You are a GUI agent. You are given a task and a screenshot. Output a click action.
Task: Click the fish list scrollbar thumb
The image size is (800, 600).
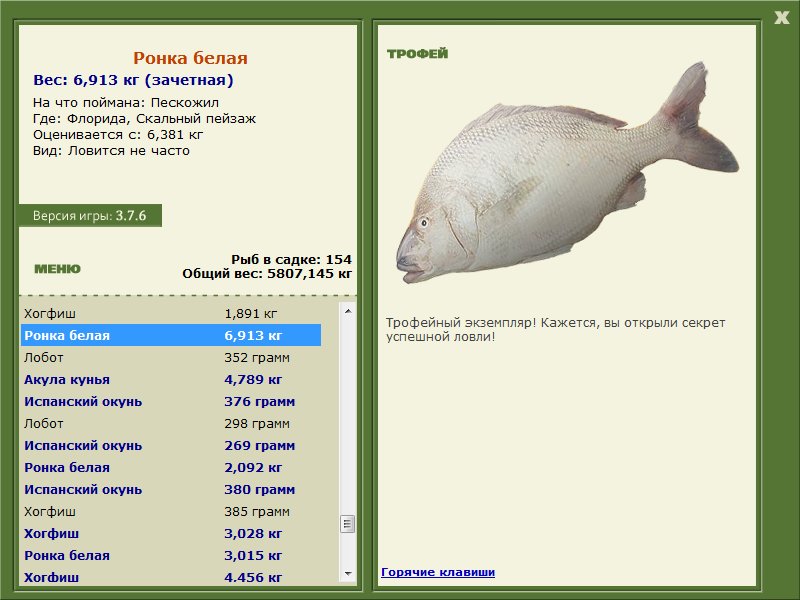pyautogui.click(x=348, y=524)
